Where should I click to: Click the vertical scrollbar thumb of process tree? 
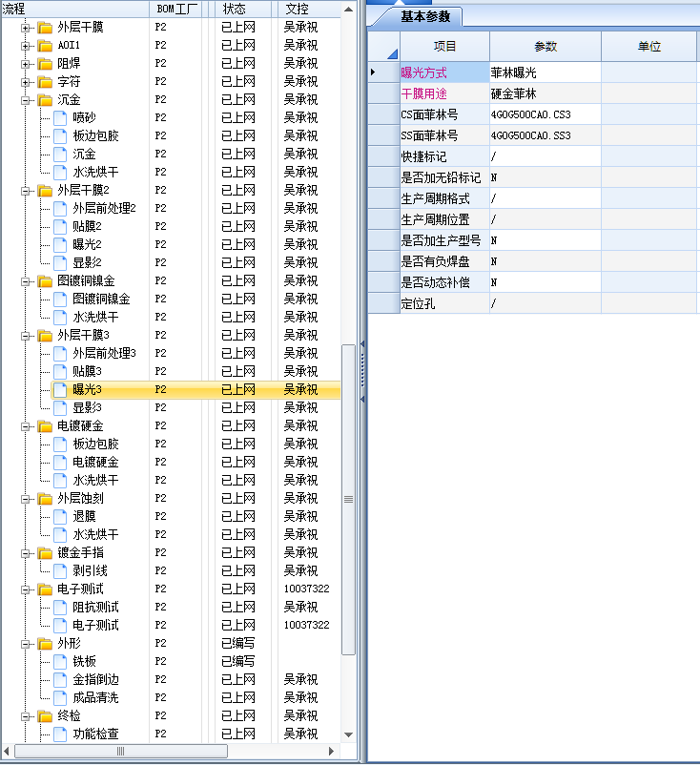(348, 500)
